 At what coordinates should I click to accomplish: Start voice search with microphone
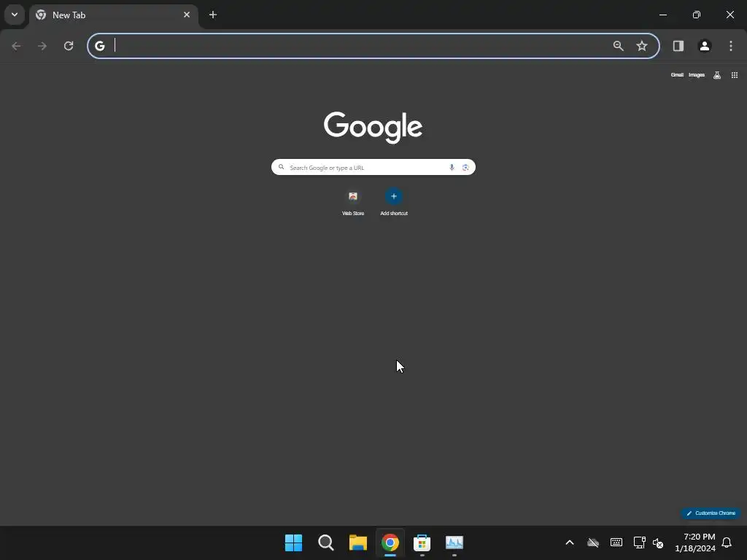coord(452,167)
